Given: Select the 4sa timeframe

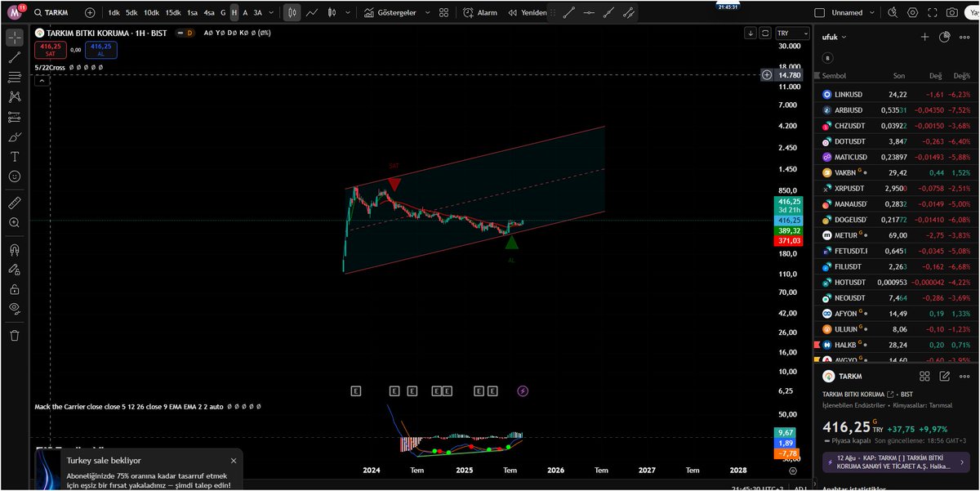Looking at the screenshot, I should tap(209, 13).
